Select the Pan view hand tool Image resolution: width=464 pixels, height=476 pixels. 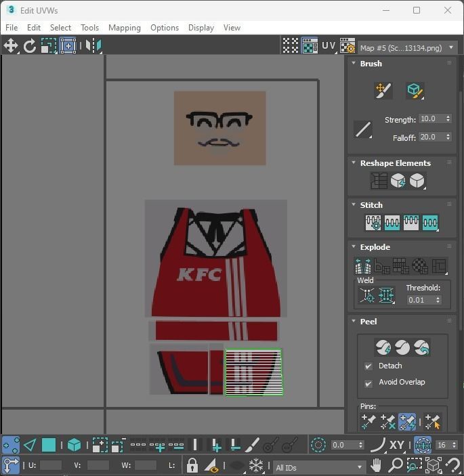[376, 465]
